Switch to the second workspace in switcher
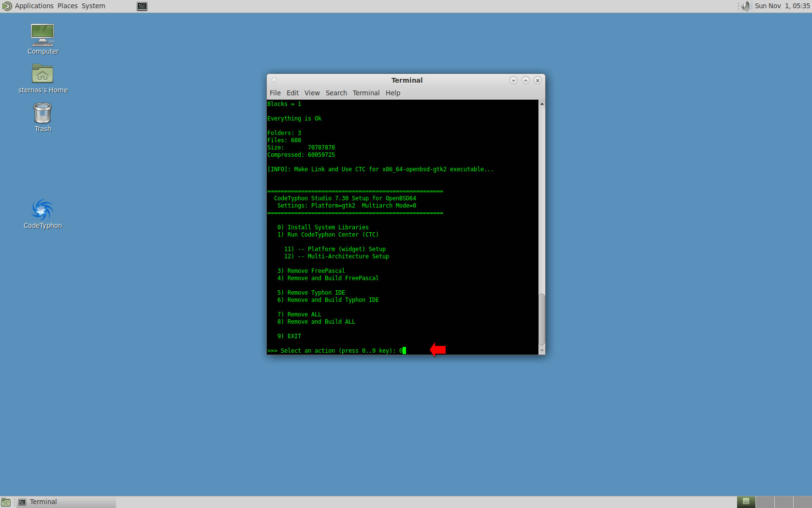 tap(765, 502)
